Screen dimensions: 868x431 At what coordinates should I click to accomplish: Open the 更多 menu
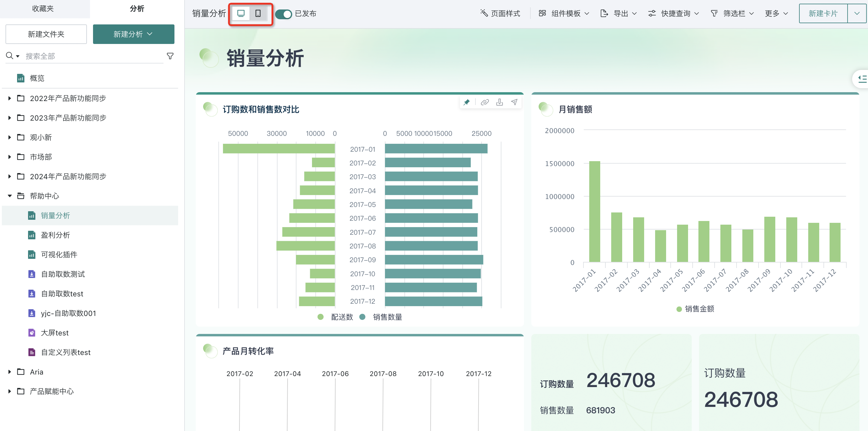point(776,13)
